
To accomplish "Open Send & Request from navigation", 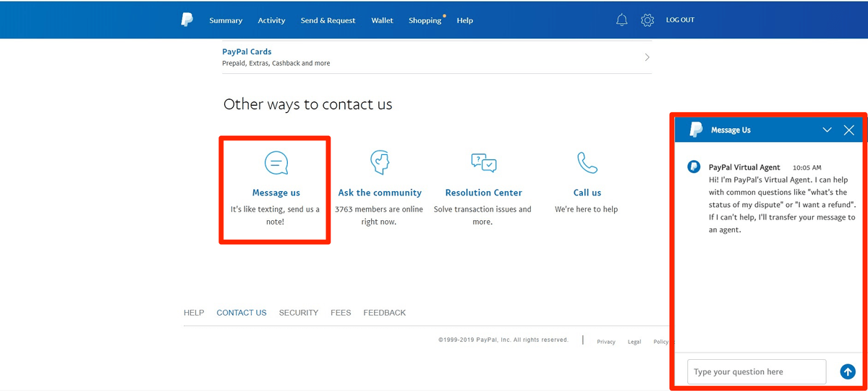I will (328, 20).
